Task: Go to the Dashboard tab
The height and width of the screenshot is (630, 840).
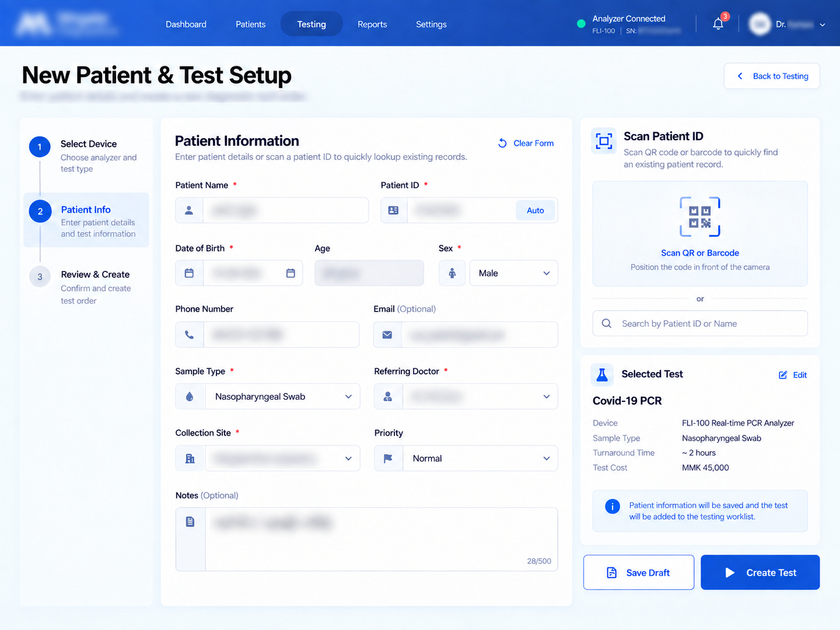Action: [x=186, y=24]
